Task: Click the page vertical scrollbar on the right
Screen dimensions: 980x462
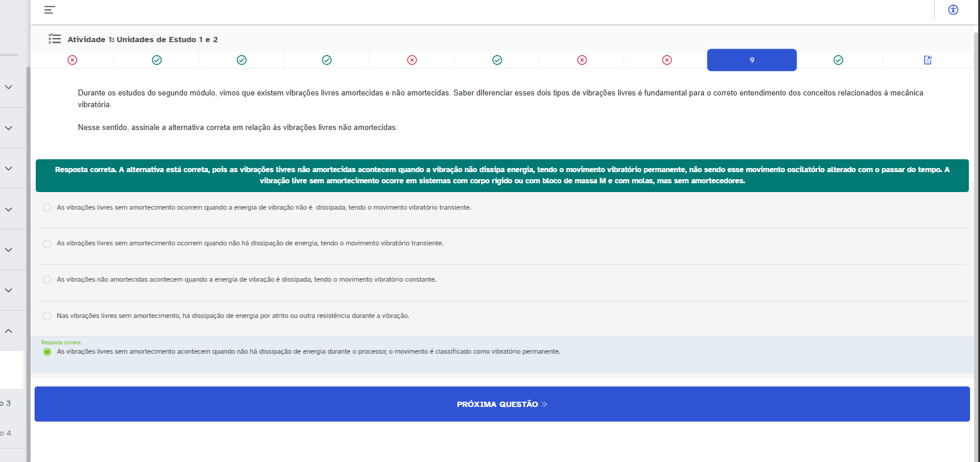Action: click(x=976, y=234)
